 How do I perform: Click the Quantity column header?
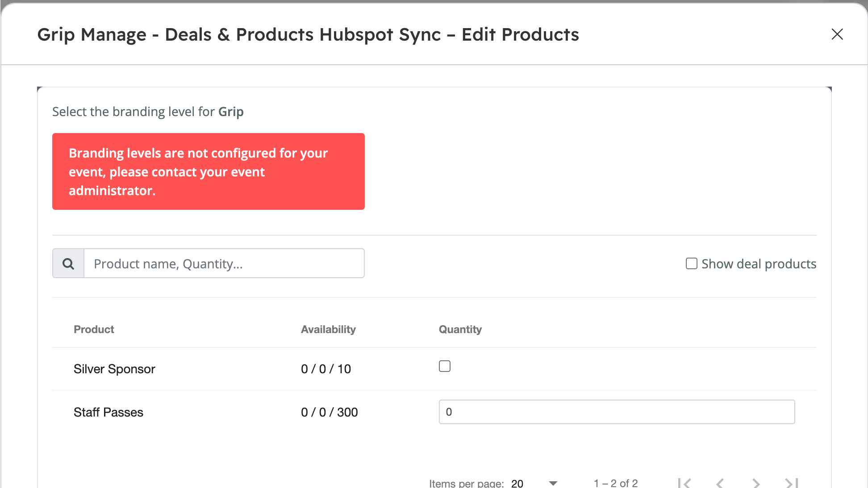click(460, 330)
